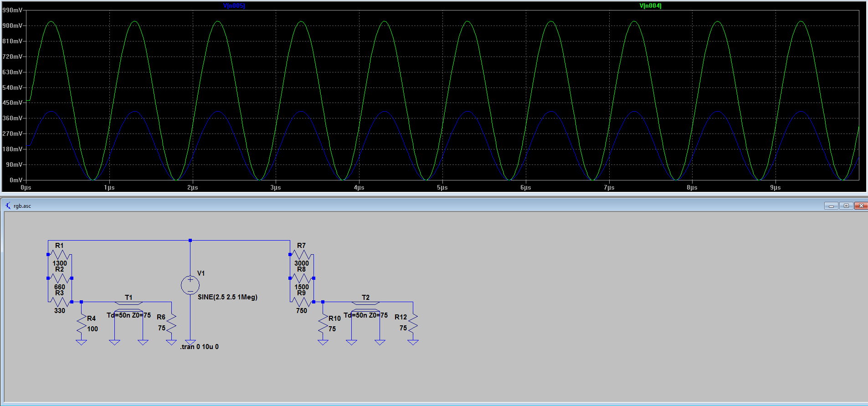Viewport: 868px width, 406px height.
Task: Select the T2 transmission line symbol
Action: click(365, 303)
